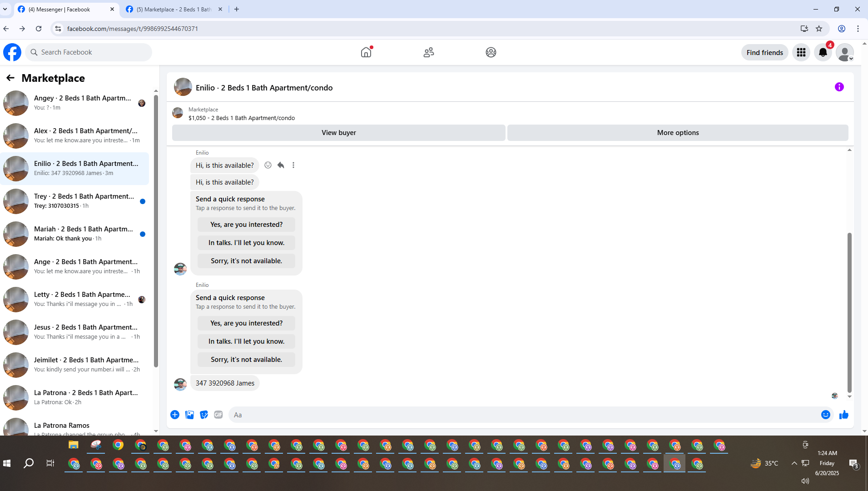Open Chrome profile icon in toolbar

point(841,29)
